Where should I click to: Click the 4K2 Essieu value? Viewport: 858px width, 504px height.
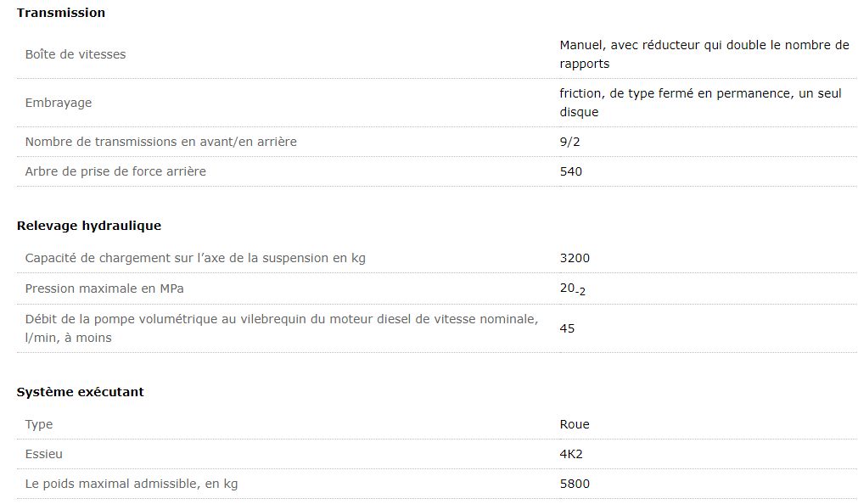pos(571,454)
